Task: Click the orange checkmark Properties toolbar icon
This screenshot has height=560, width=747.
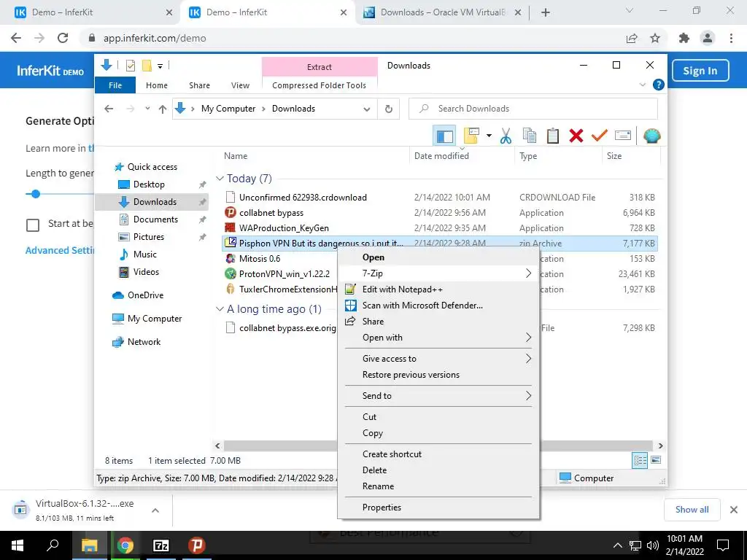Action: tap(600, 136)
